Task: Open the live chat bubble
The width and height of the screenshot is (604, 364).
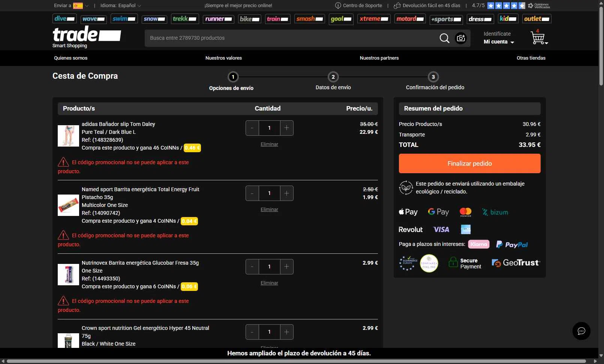Action: point(581,331)
